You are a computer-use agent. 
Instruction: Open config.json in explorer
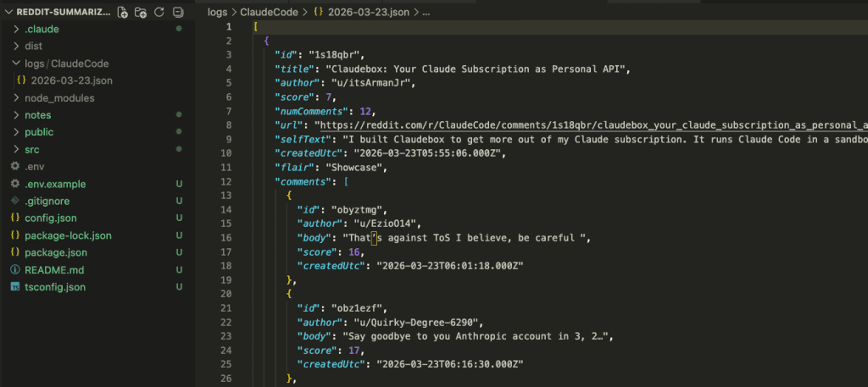pyautogui.click(x=50, y=218)
